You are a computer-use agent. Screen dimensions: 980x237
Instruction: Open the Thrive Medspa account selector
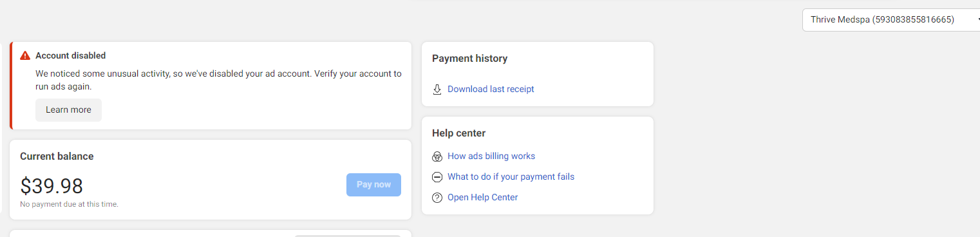point(891,20)
